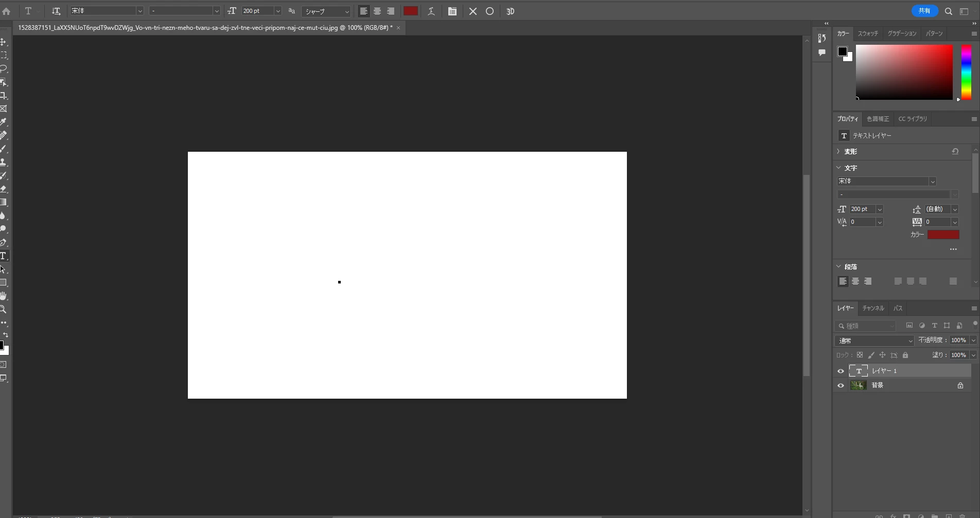Click the layer opacity 100% field
The height and width of the screenshot is (518, 980).
958,340
